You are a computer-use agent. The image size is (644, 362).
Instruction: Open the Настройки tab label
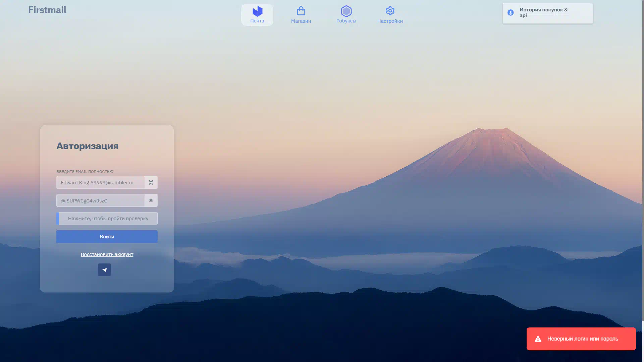click(390, 21)
